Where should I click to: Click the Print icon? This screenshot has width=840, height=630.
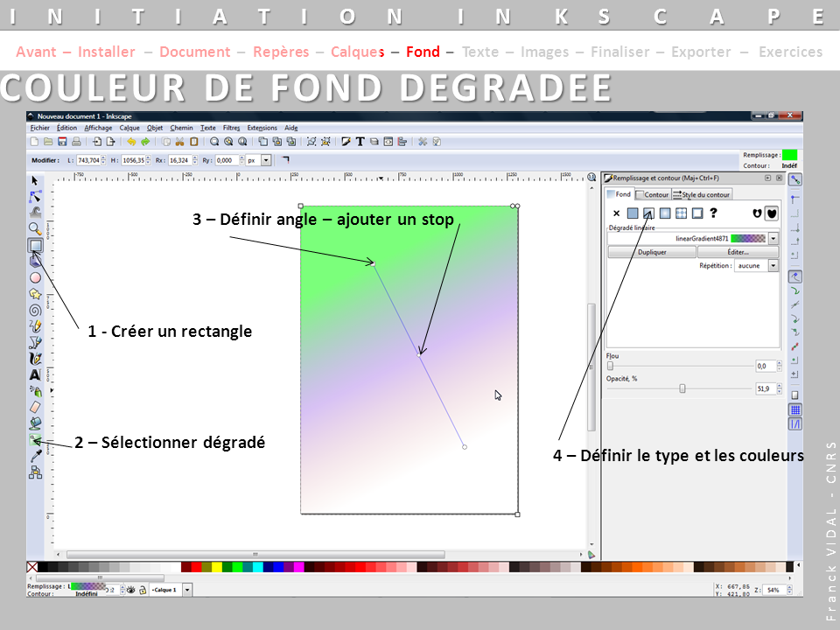point(76,142)
